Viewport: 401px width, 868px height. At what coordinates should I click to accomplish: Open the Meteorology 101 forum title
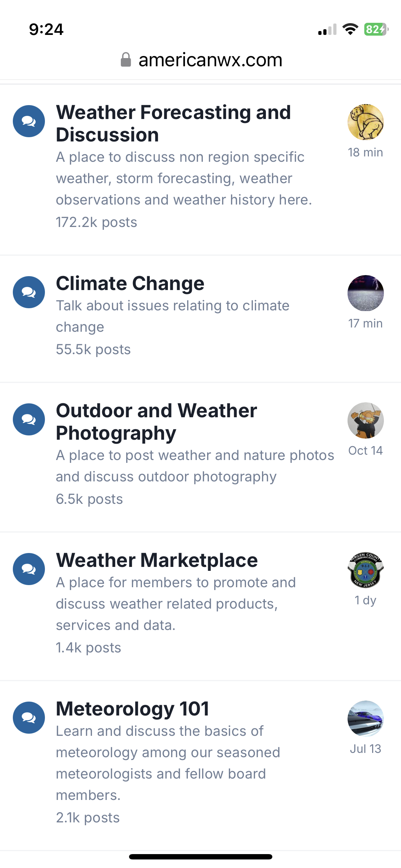click(133, 709)
